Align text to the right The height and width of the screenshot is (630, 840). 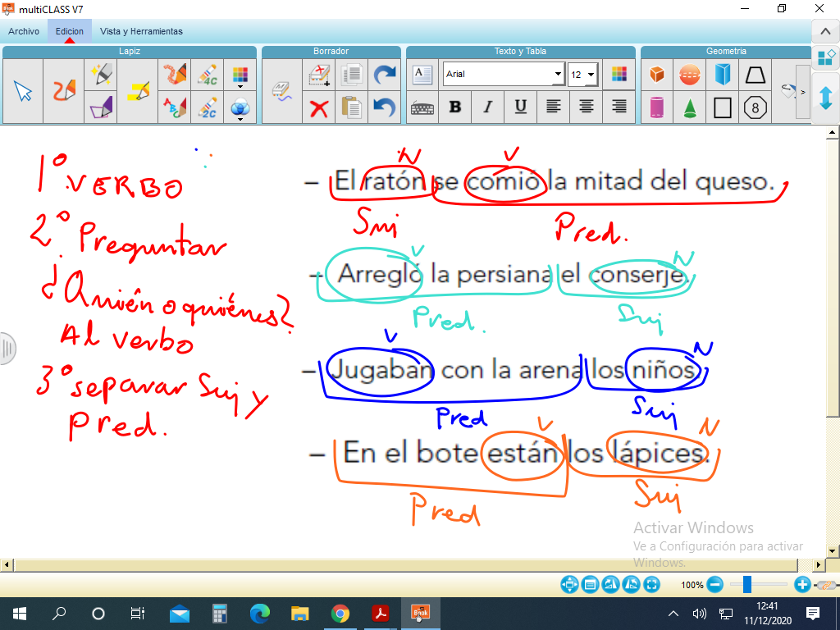click(x=619, y=107)
